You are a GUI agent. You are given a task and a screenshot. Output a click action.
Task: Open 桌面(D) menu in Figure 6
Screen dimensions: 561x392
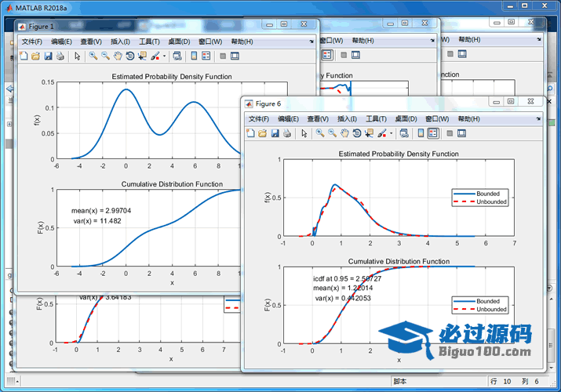406,119
